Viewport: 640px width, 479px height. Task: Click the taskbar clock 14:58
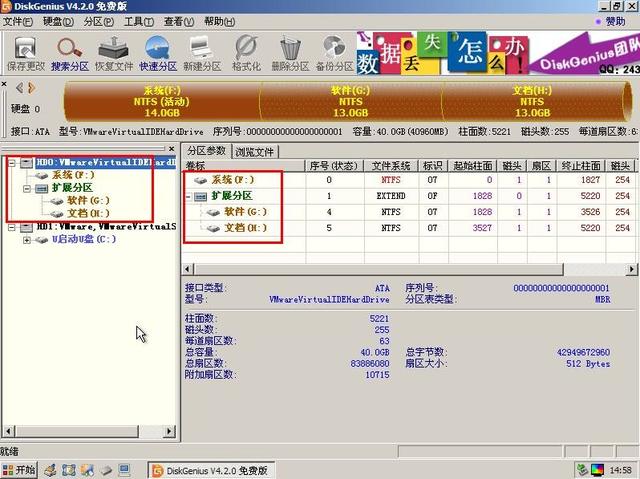tap(621, 470)
